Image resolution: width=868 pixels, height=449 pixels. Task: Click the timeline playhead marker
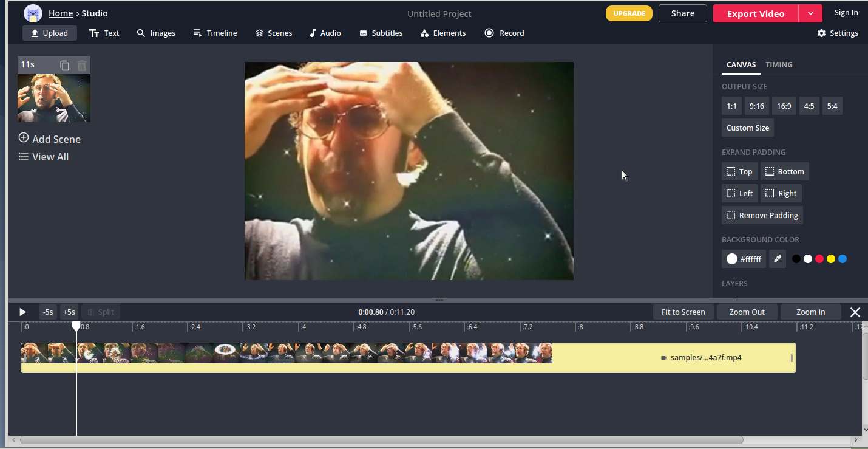click(x=76, y=326)
